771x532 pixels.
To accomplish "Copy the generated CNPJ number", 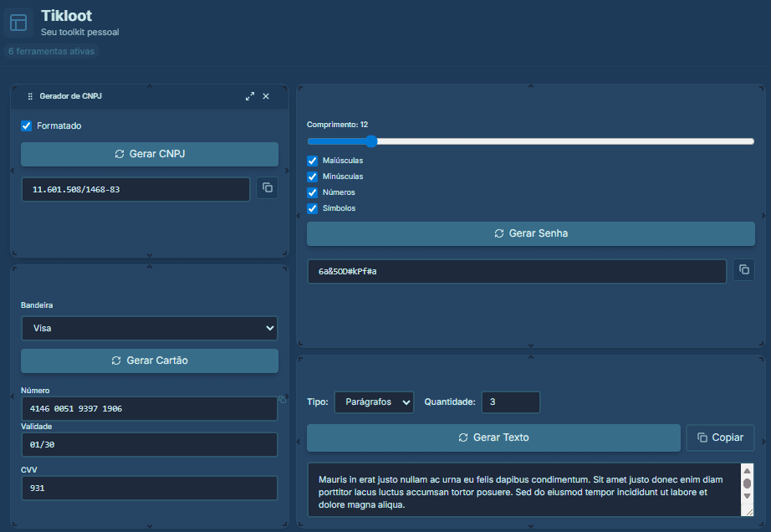I will (x=267, y=188).
